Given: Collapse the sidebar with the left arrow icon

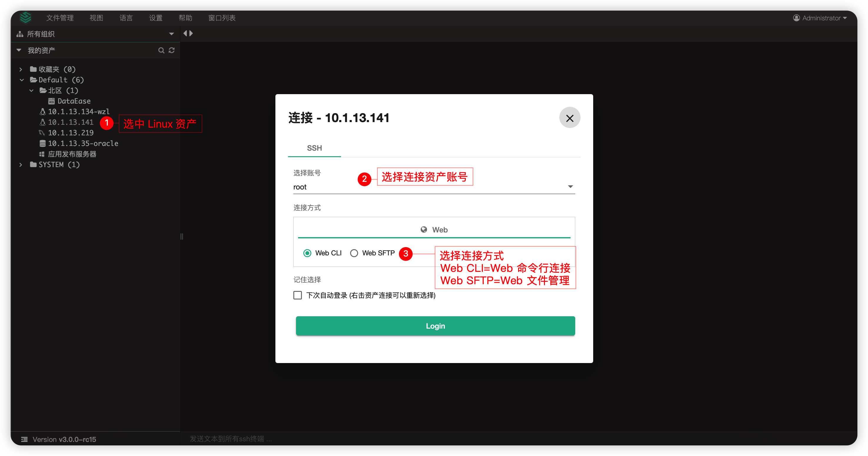Looking at the screenshot, I should pos(185,33).
